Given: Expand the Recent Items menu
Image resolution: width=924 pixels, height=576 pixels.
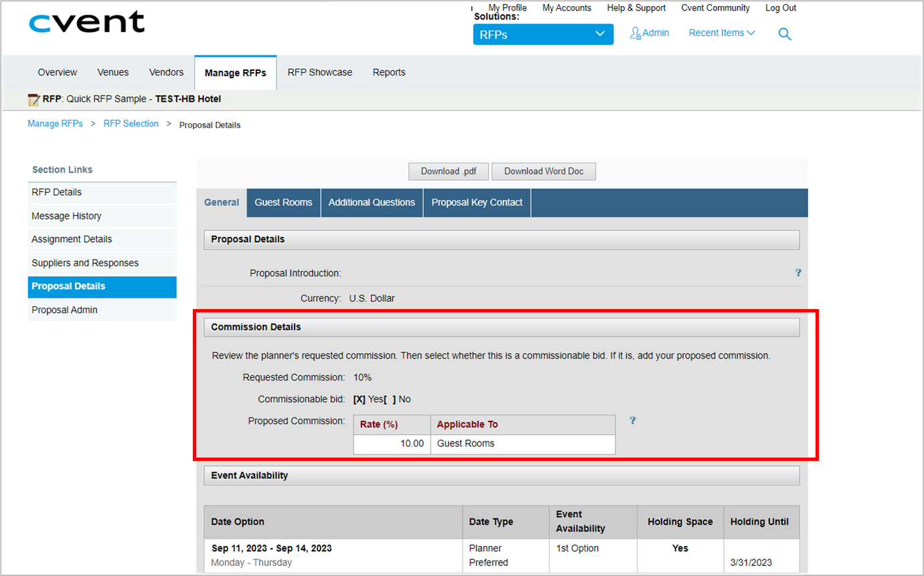Looking at the screenshot, I should [721, 33].
